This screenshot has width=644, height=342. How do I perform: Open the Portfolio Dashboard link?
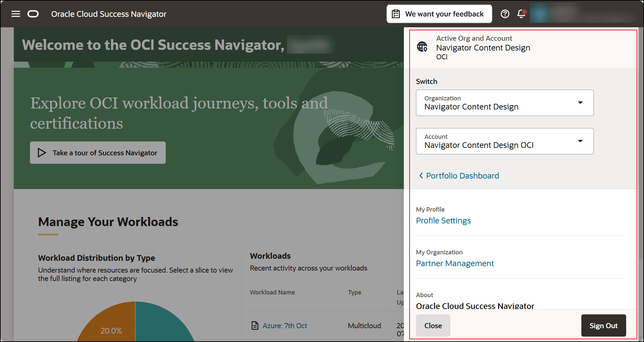click(x=462, y=176)
